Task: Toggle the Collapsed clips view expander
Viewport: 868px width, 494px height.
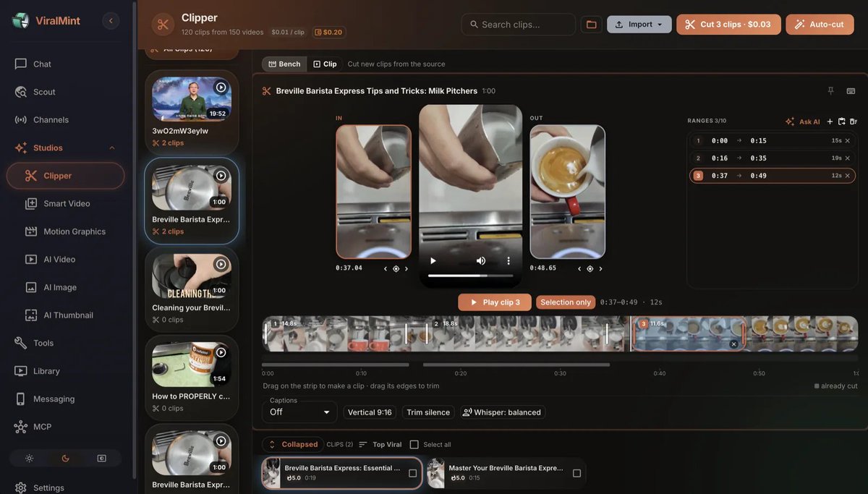Action: pos(292,444)
